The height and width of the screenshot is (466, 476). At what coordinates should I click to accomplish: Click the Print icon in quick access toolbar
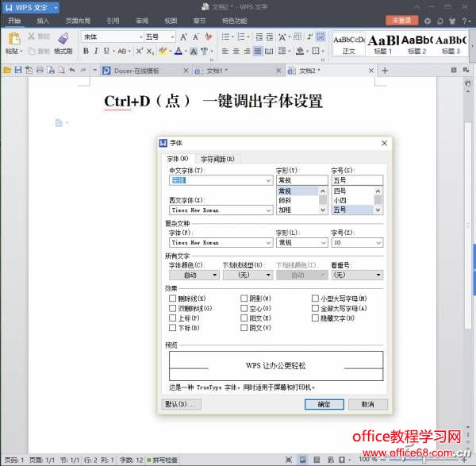(x=40, y=71)
